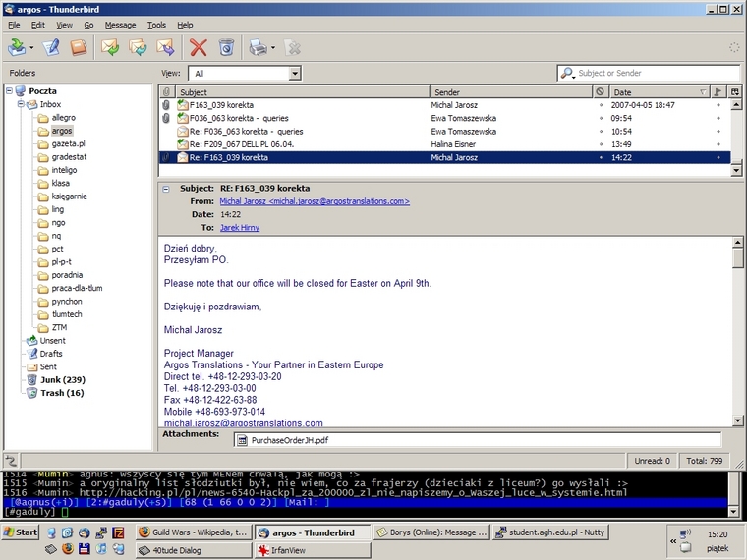Switch to IrfanView taskbar button
The width and height of the screenshot is (747, 560).
pyautogui.click(x=313, y=550)
